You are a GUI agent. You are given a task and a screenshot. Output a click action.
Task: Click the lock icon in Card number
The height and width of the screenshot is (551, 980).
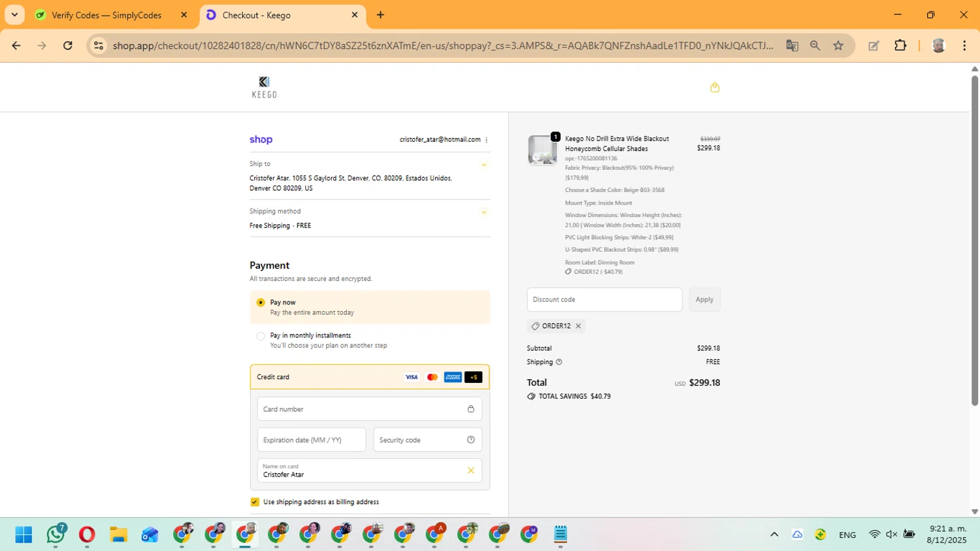tap(470, 409)
